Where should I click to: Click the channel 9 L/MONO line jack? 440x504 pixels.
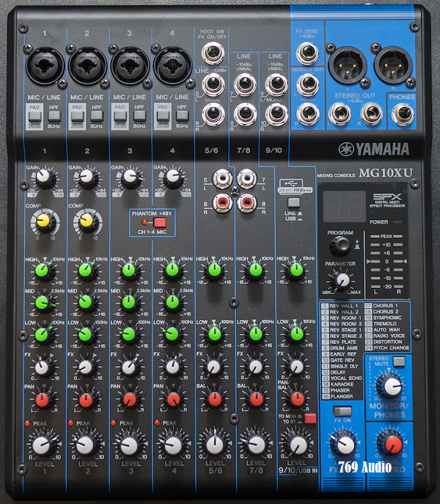(x=276, y=84)
